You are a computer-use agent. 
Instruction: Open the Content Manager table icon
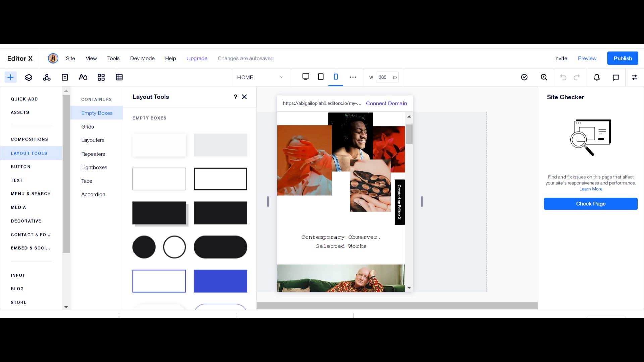click(119, 77)
